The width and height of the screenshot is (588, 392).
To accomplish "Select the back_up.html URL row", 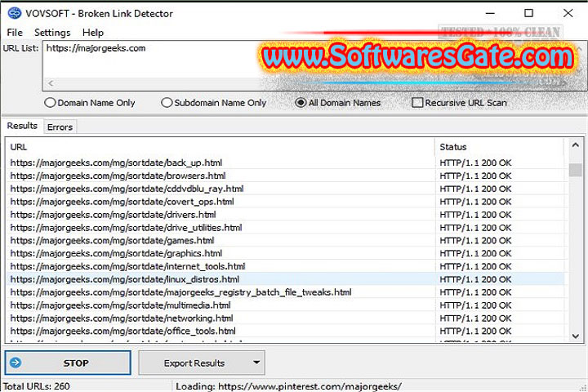I will pos(285,163).
